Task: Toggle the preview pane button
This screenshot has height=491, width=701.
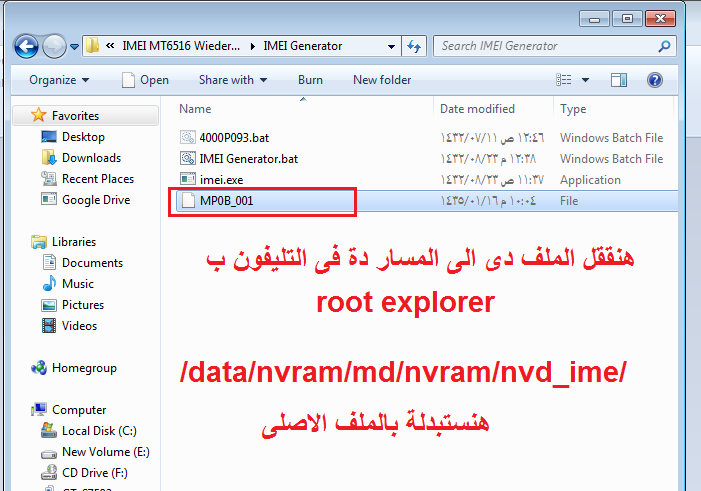Action: [619, 80]
